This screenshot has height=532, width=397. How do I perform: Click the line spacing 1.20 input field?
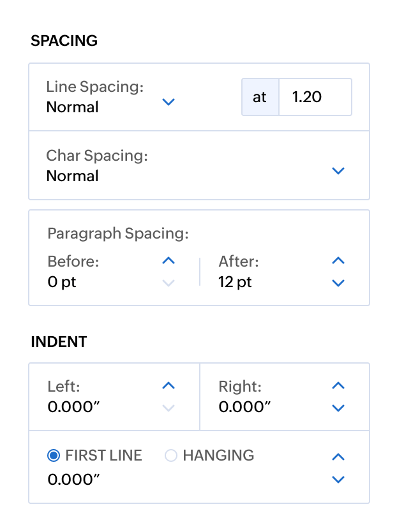pyautogui.click(x=315, y=97)
